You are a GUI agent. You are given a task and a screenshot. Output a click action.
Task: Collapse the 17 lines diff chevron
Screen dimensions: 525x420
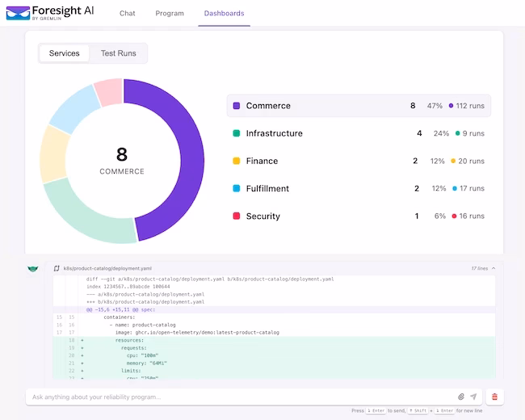[x=493, y=268]
